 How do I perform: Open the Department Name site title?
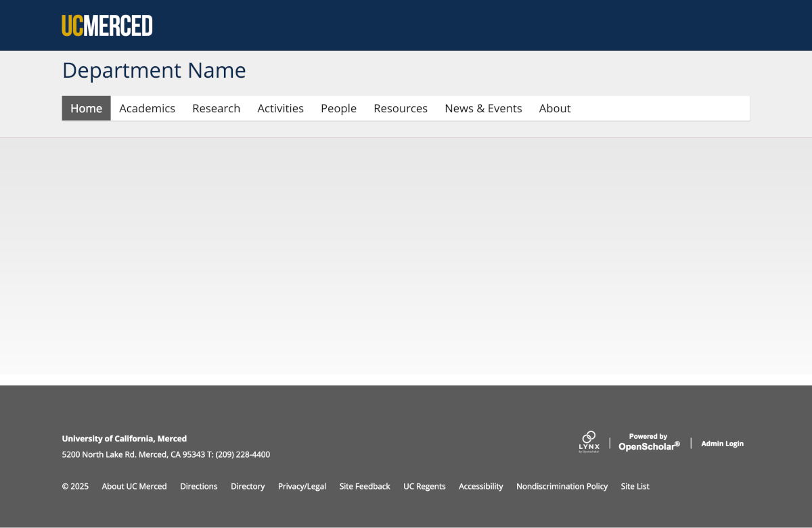pyautogui.click(x=154, y=70)
